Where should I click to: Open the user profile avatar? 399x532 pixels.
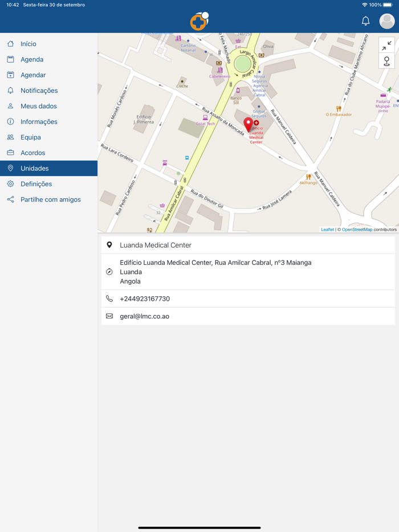click(x=387, y=21)
